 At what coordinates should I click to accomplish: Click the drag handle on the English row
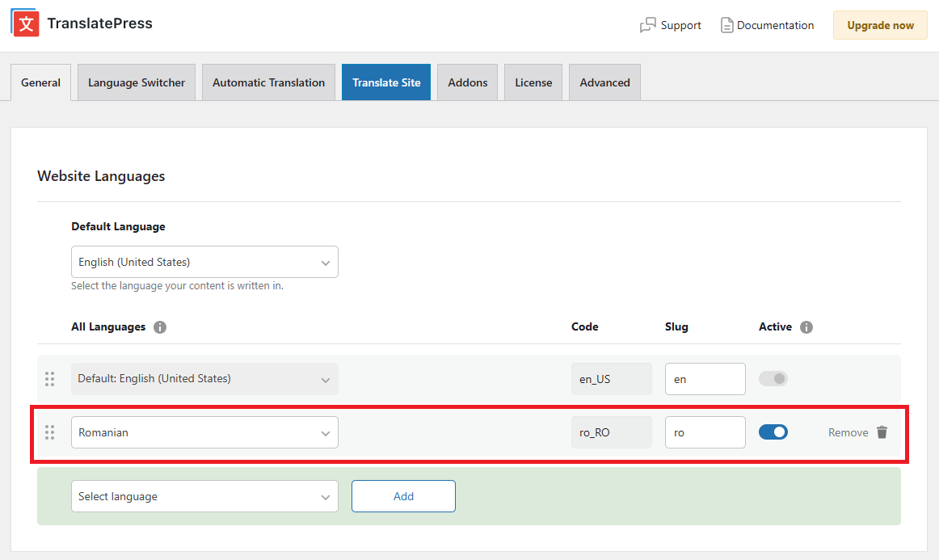coord(49,378)
